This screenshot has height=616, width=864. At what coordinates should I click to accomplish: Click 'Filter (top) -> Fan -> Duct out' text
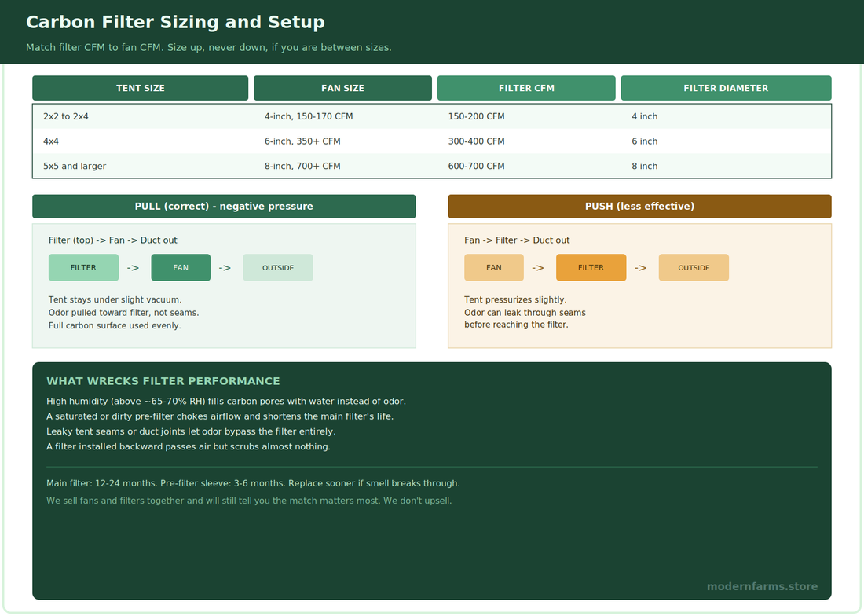click(x=112, y=240)
